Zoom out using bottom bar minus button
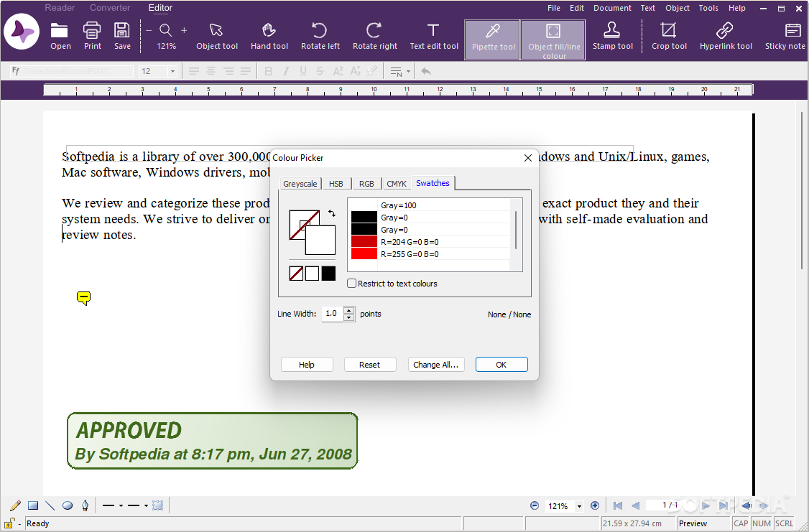The width and height of the screenshot is (809, 532). [x=535, y=505]
